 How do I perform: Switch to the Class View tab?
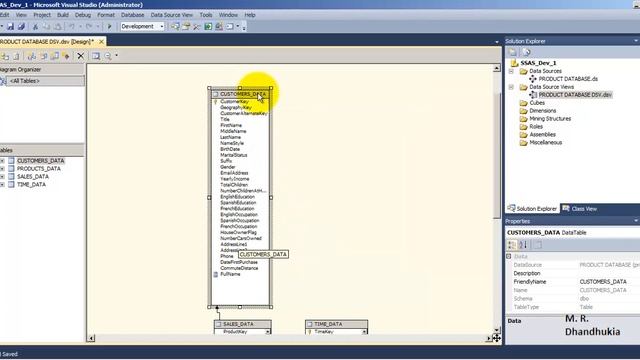click(580, 209)
